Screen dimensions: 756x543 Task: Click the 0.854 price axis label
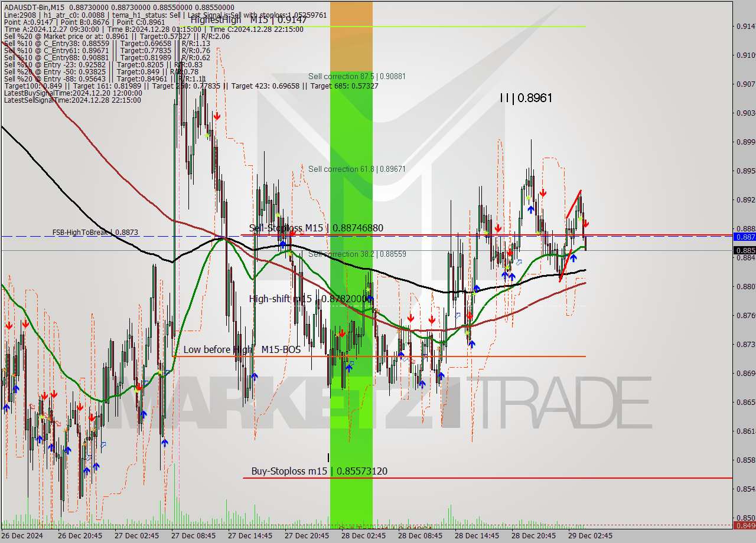click(x=745, y=489)
